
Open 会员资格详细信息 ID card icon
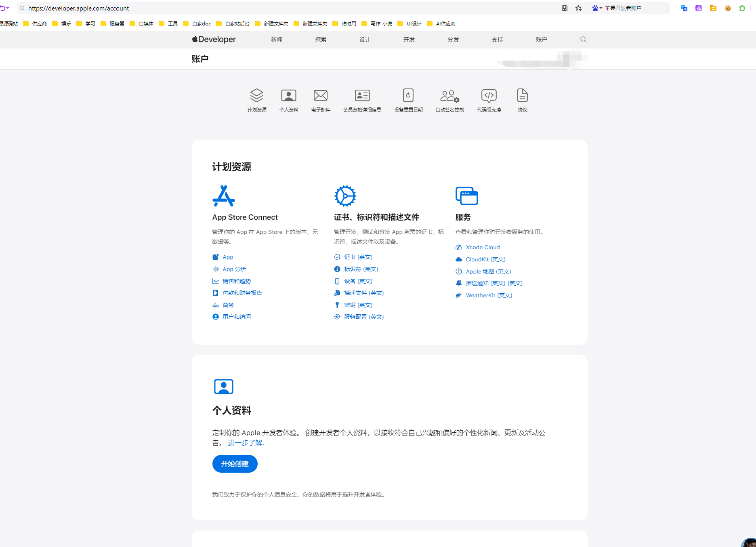[362, 95]
